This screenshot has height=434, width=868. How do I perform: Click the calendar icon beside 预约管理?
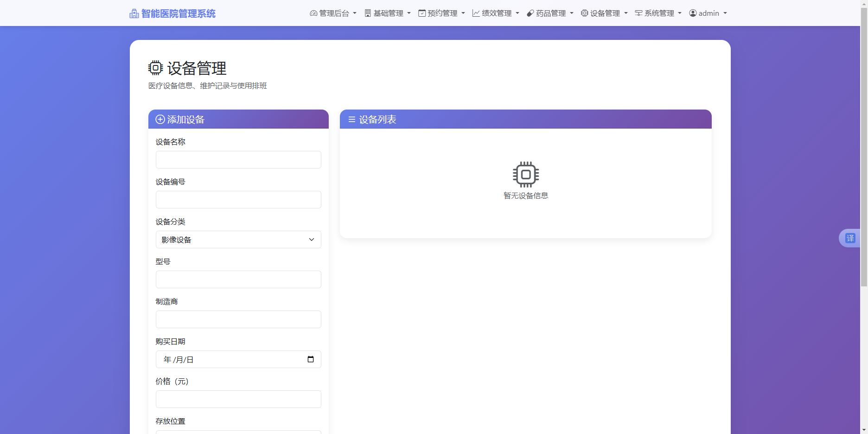click(x=421, y=13)
